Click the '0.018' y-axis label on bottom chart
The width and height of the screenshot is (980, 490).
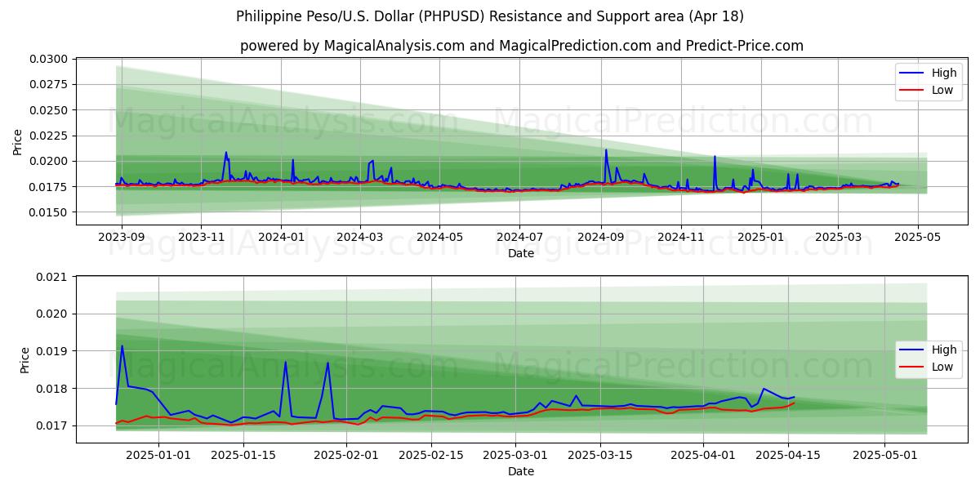coord(54,389)
